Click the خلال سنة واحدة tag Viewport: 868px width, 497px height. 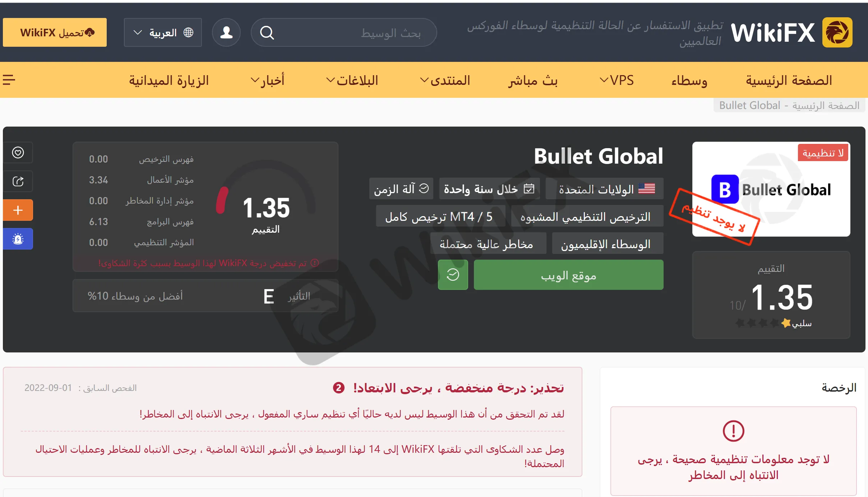tap(489, 188)
